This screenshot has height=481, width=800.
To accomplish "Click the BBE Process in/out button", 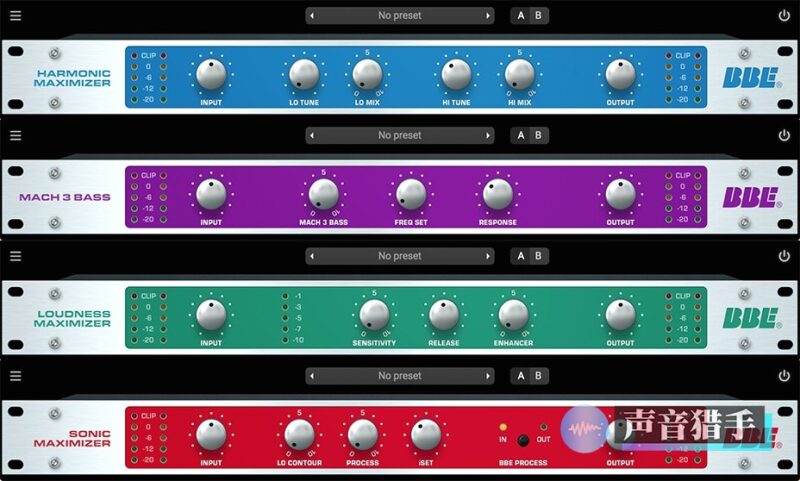I will click(522, 439).
